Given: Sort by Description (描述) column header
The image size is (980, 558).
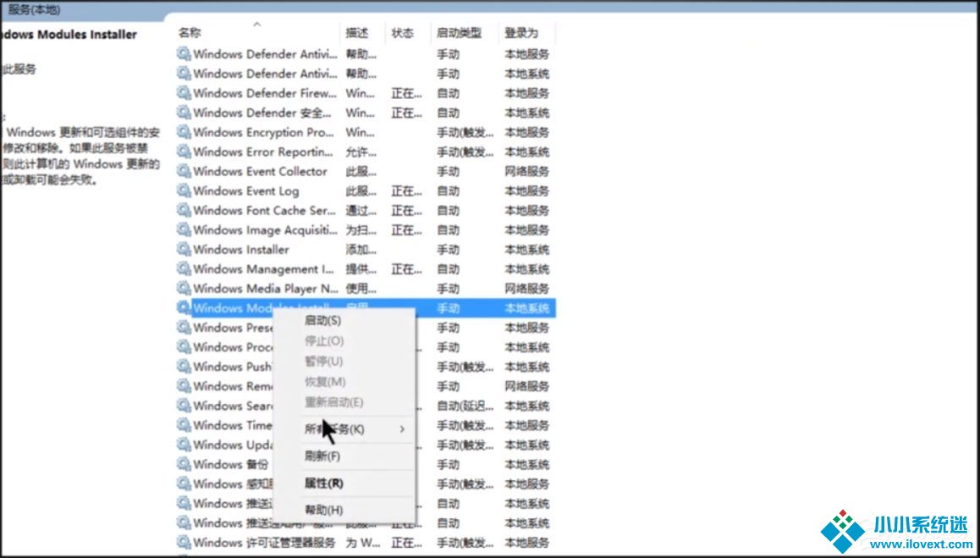Looking at the screenshot, I should 357,32.
